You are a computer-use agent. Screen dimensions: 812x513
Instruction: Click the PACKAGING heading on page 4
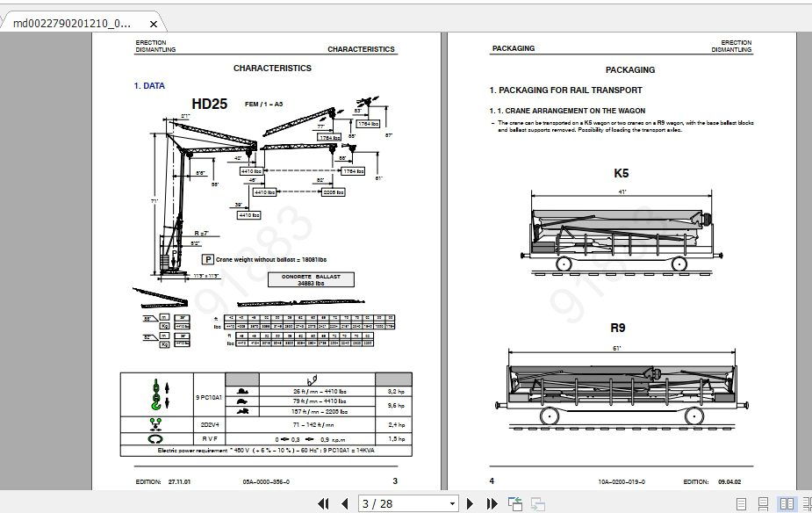[629, 69]
